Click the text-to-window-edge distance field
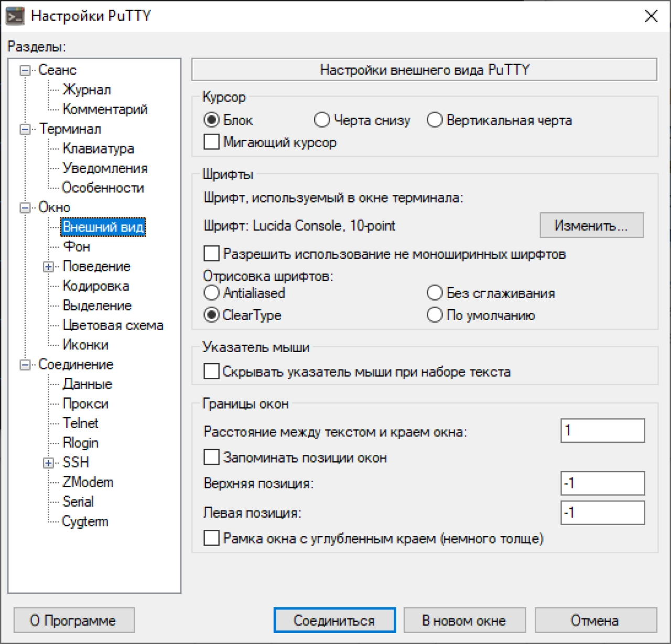671x644 pixels. tap(603, 431)
